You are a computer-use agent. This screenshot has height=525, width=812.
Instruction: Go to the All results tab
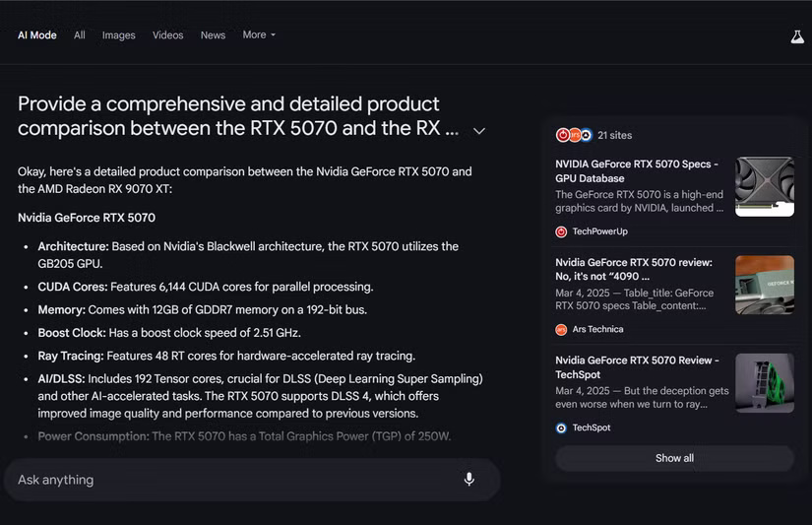pos(80,35)
